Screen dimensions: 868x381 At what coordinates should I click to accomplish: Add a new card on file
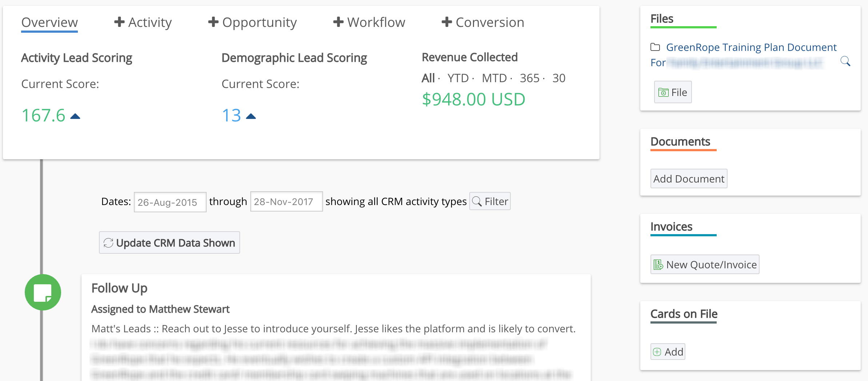pos(668,352)
